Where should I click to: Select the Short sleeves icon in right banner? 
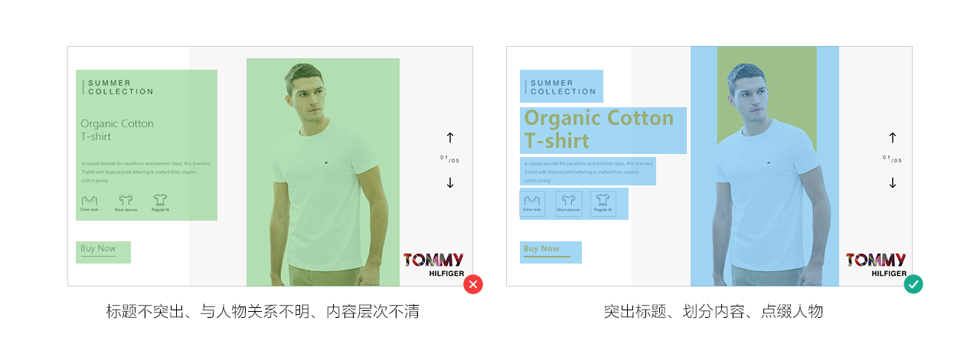pos(568,203)
